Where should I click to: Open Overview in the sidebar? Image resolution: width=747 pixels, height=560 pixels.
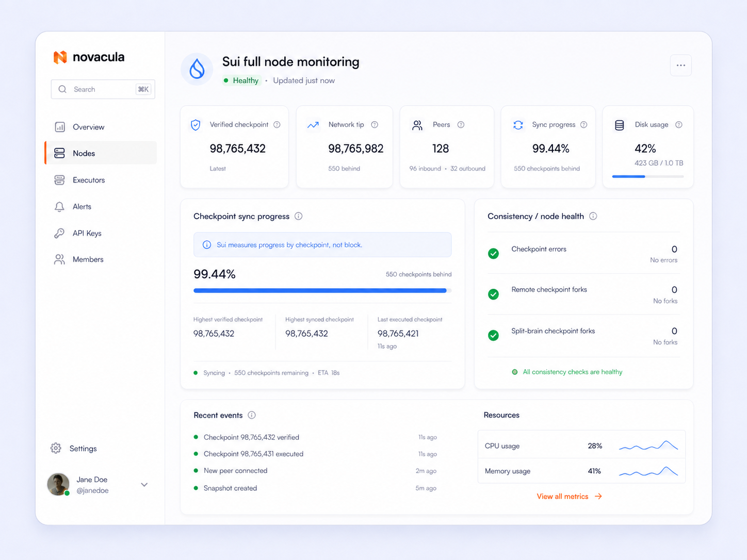101,127
